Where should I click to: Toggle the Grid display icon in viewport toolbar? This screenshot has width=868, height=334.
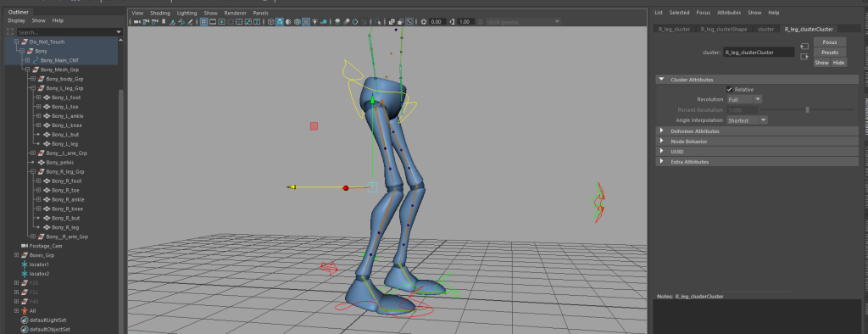point(203,21)
